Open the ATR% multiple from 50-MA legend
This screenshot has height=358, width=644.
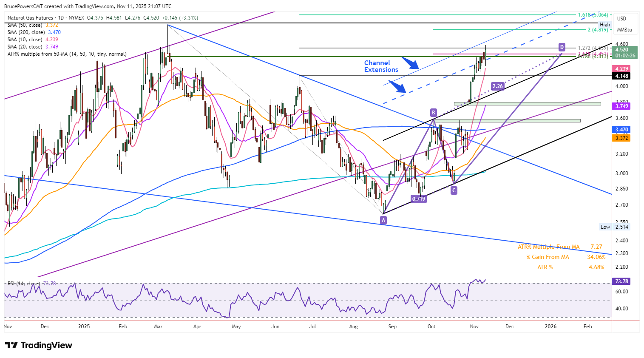pos(67,54)
